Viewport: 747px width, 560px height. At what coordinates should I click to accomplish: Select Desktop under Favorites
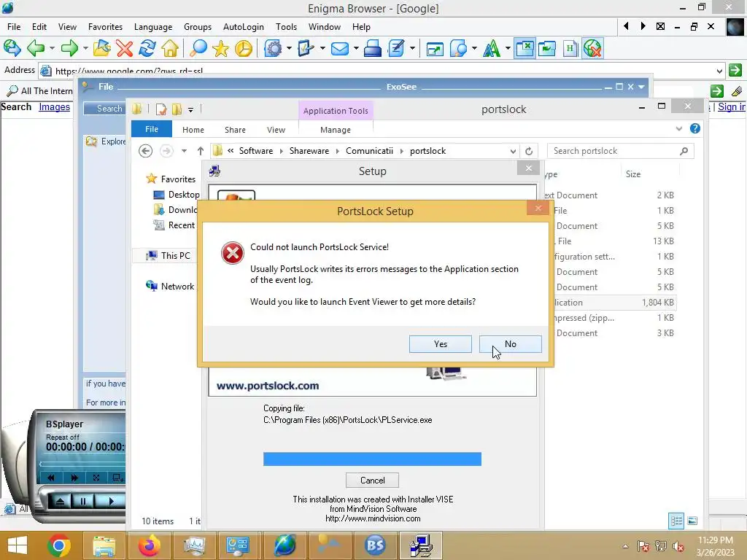177,194
